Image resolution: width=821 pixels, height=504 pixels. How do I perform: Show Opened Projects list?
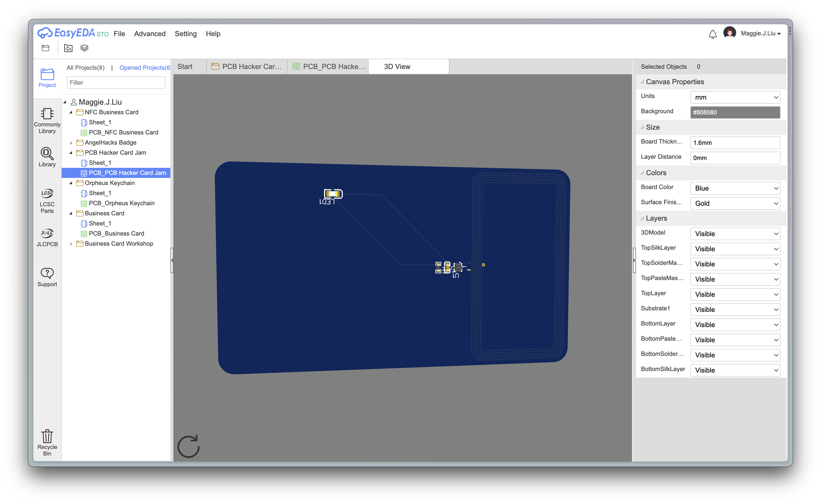point(145,68)
